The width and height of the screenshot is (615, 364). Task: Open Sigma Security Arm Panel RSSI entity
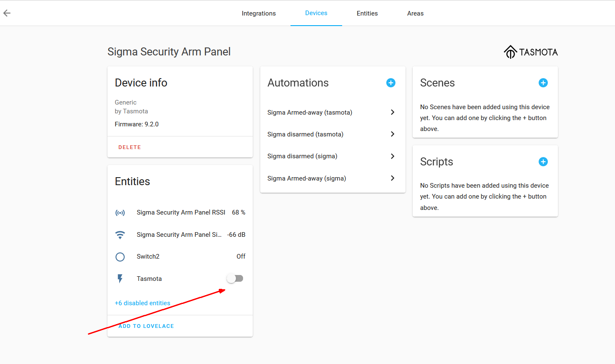(181, 212)
